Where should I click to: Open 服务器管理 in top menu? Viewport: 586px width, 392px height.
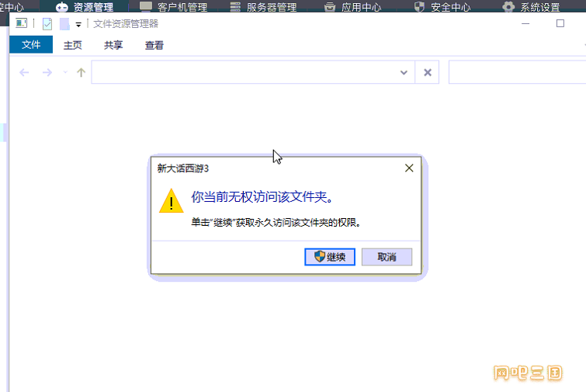point(263,7)
